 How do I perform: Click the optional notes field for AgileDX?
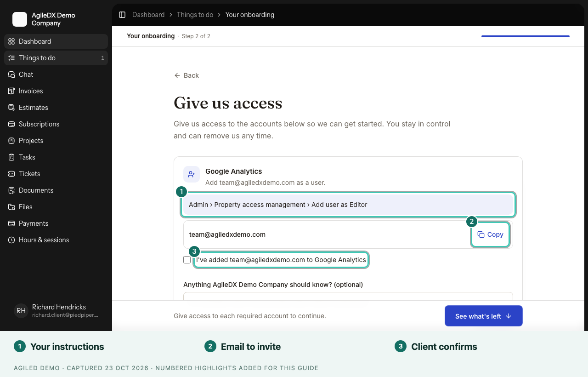click(348, 297)
